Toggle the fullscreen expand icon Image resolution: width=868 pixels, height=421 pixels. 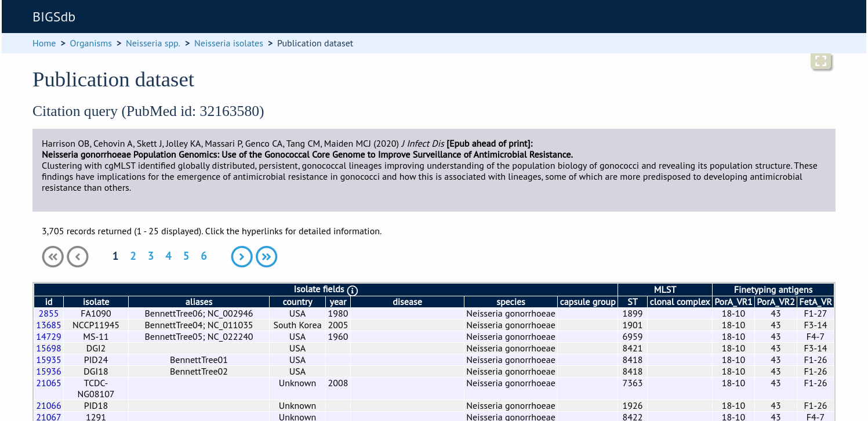pyautogui.click(x=820, y=61)
